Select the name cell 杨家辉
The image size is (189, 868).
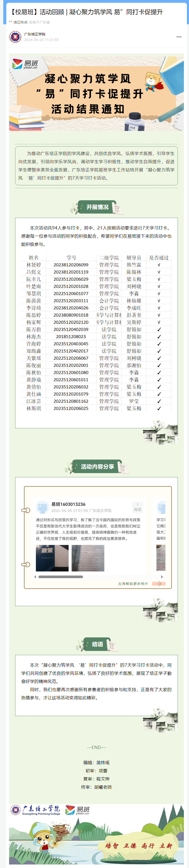click(x=34, y=322)
